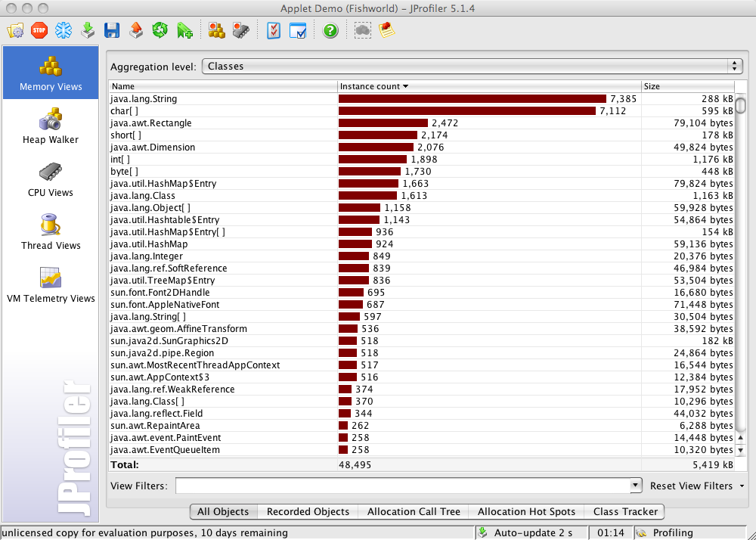Click the blue snowflake freeze icon
Viewport: 756px width, 540px height.
(64, 31)
